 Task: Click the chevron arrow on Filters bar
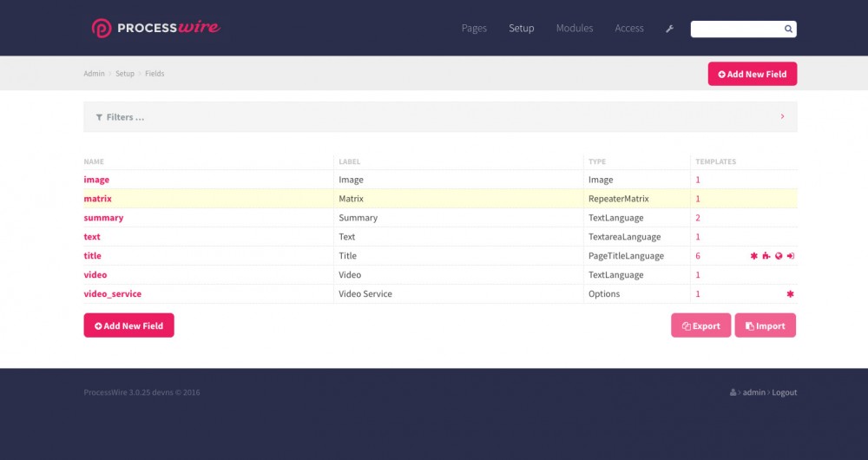[782, 116]
